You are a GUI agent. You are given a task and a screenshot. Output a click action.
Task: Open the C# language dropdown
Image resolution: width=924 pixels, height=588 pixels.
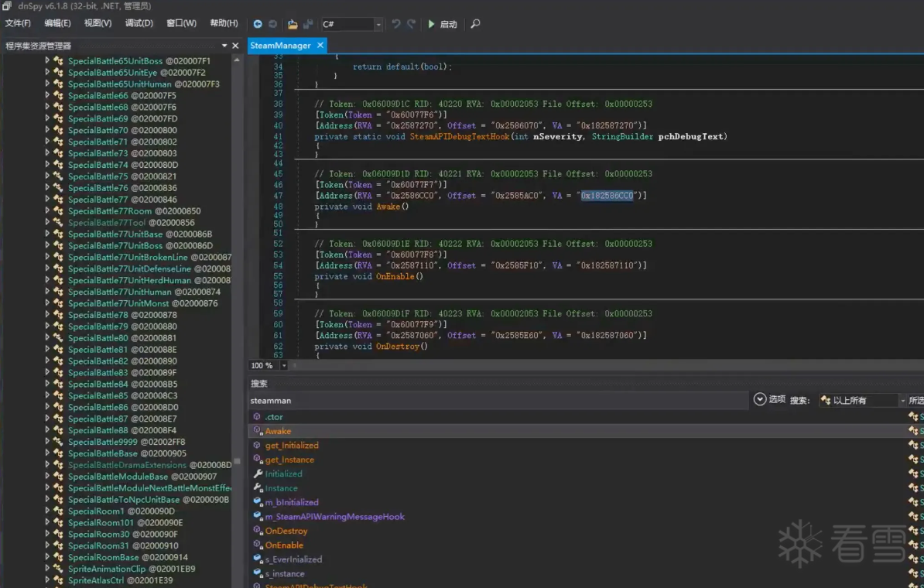coord(378,25)
